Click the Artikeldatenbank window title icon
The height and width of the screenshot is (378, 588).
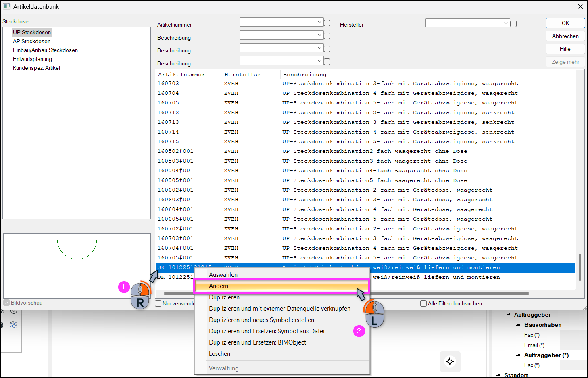point(7,6)
